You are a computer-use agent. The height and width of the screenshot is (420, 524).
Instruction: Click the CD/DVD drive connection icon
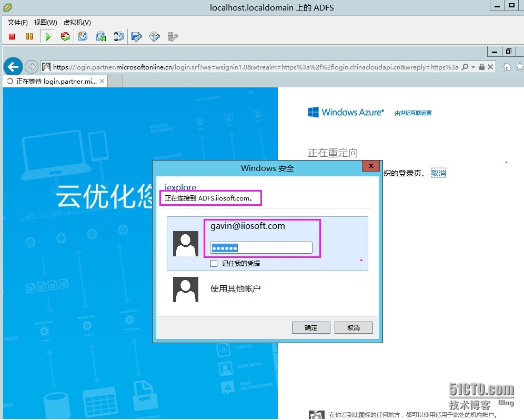(x=155, y=36)
